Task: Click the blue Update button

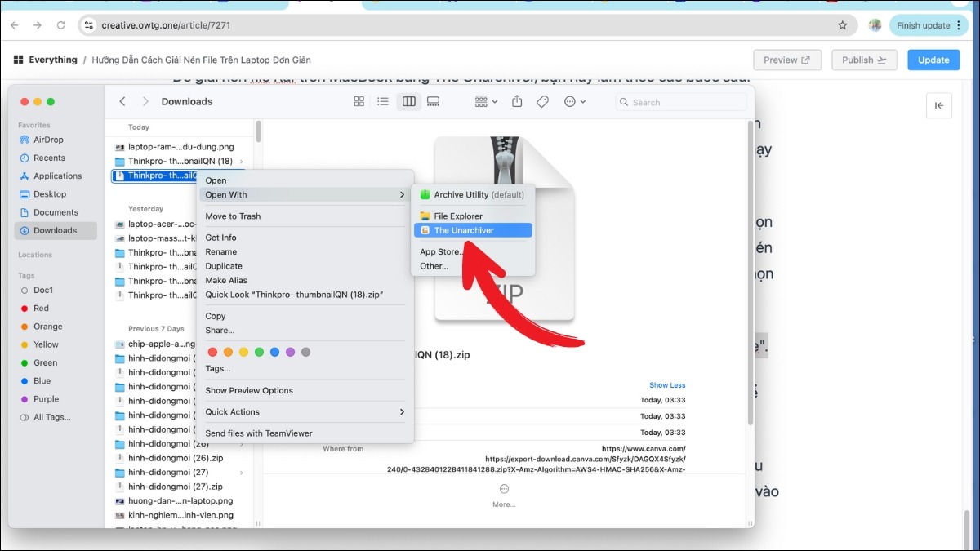Action: coord(933,60)
